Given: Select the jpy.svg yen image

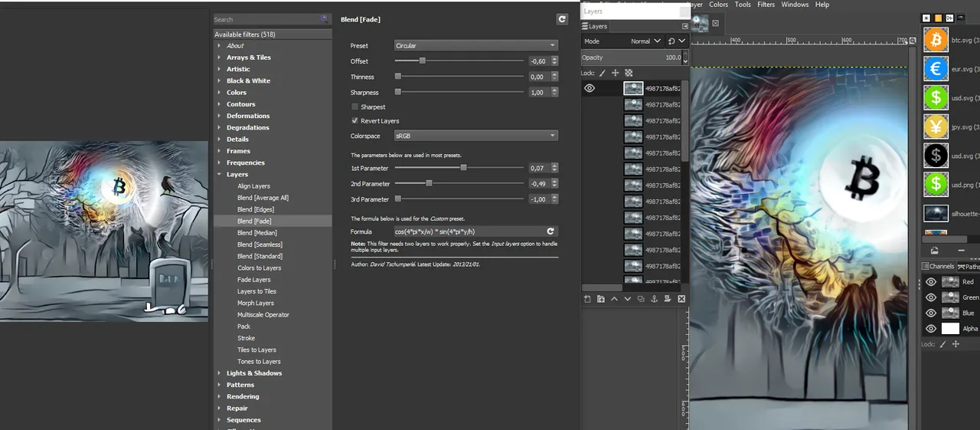Looking at the screenshot, I should pos(936,126).
